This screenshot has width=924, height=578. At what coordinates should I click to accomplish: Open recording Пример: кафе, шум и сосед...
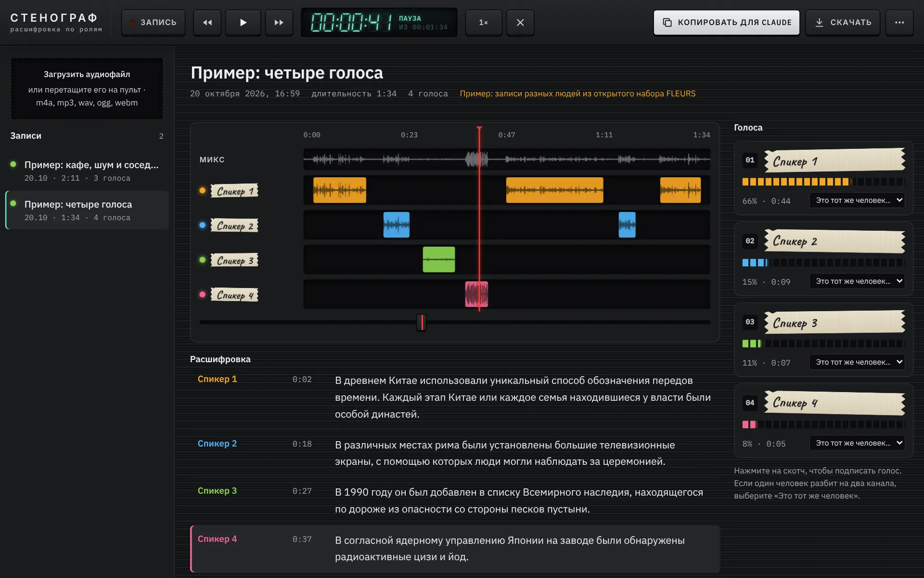pos(87,171)
